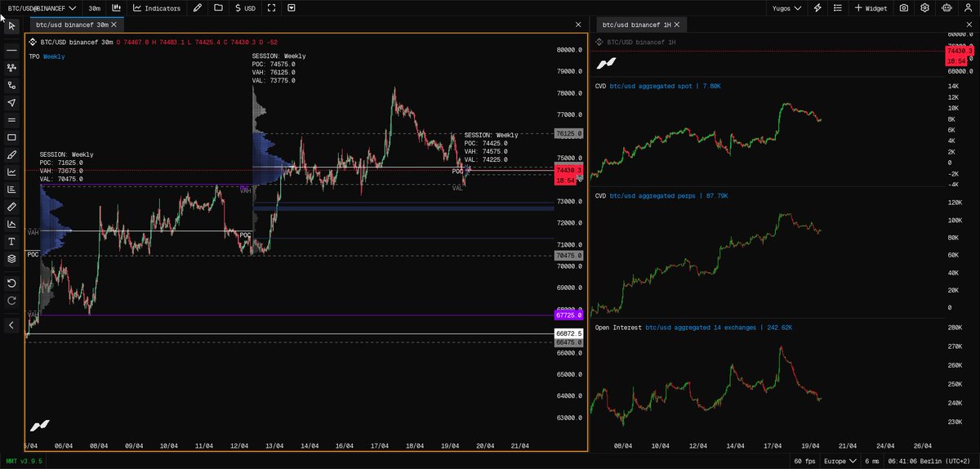This screenshot has width=980, height=469.
Task: Click the CVD btc/usd aggregated perps label
Action: point(661,196)
